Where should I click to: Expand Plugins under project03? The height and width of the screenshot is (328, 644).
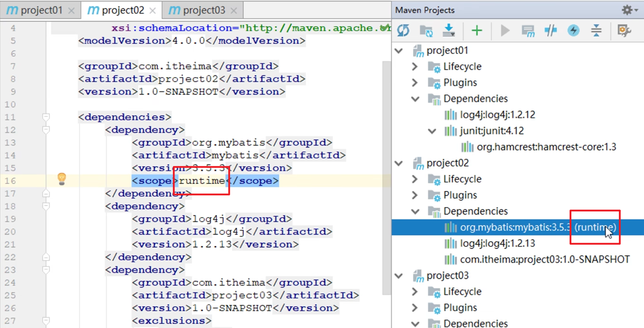tap(415, 308)
